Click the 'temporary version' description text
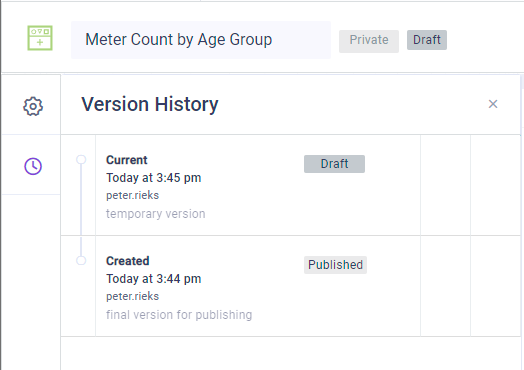 pos(155,214)
